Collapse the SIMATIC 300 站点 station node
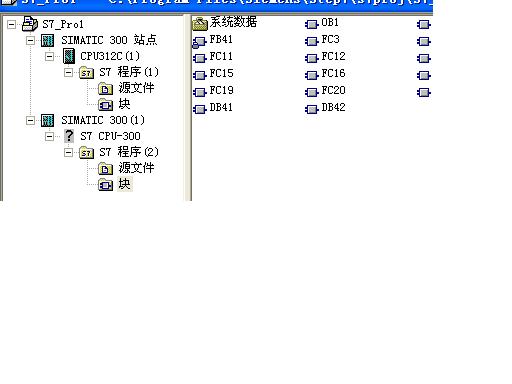The height and width of the screenshot is (384, 512). pos(30,40)
